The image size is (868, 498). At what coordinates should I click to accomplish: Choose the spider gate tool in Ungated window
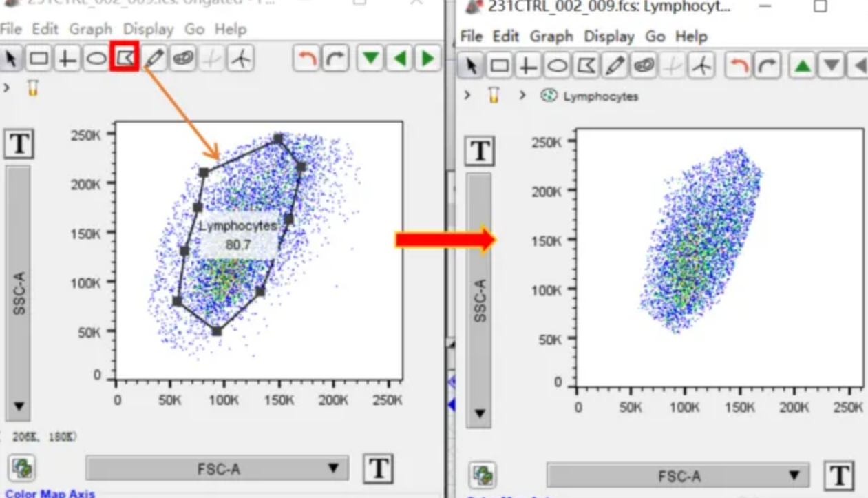(241, 59)
